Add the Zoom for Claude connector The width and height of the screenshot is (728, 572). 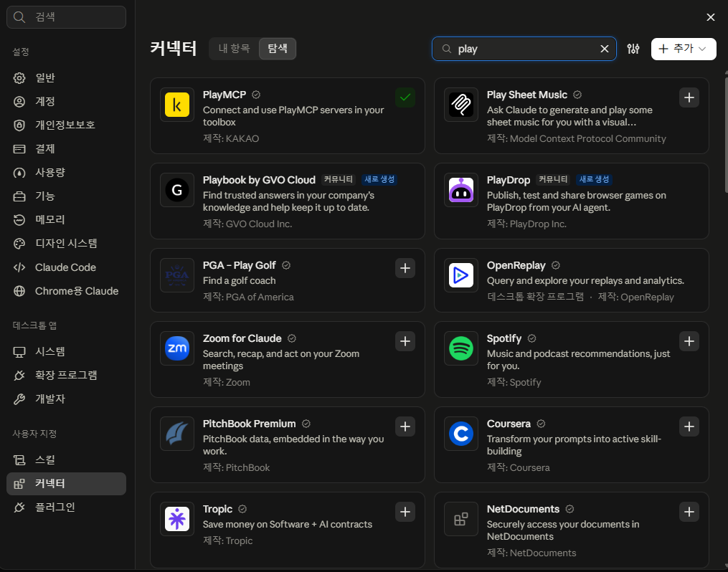[x=405, y=341]
